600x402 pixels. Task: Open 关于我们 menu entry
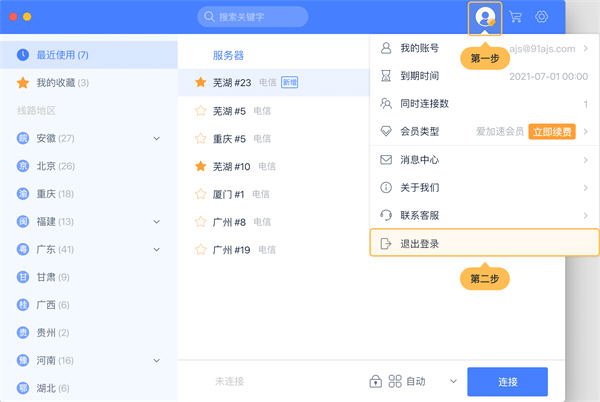pyautogui.click(x=484, y=187)
